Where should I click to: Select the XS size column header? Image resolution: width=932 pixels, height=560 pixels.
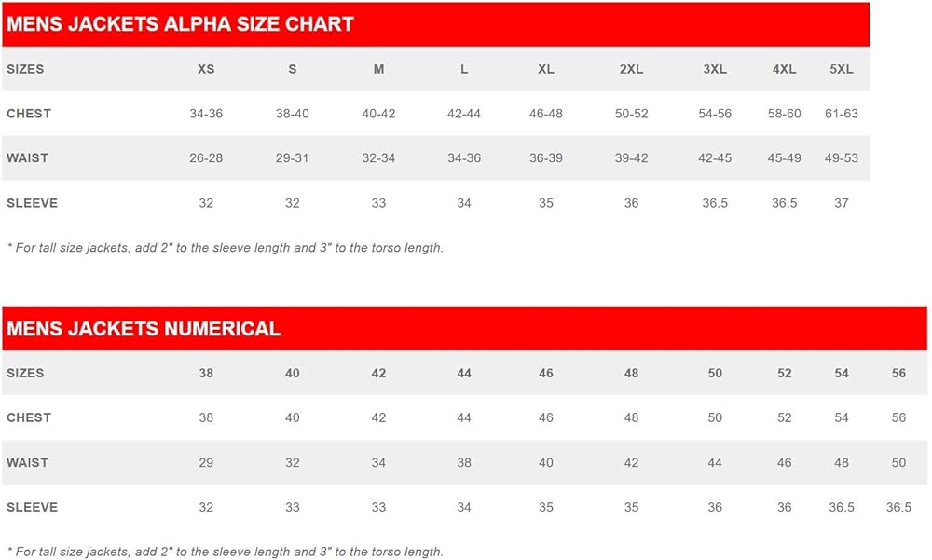(x=206, y=69)
